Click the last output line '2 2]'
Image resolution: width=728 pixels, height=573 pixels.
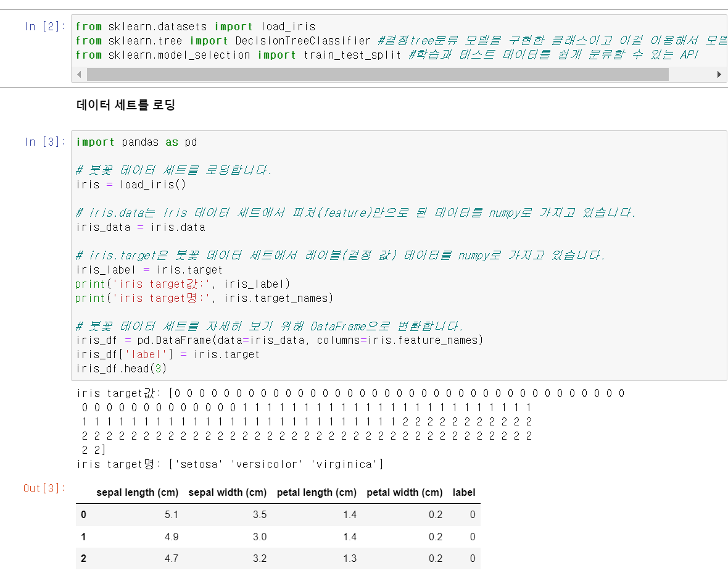[94, 450]
